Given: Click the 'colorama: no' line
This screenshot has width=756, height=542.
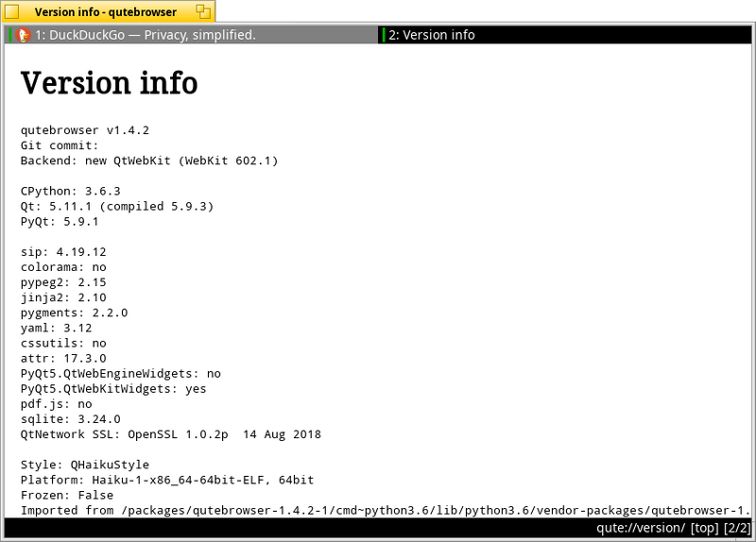Looking at the screenshot, I should click(x=63, y=267).
